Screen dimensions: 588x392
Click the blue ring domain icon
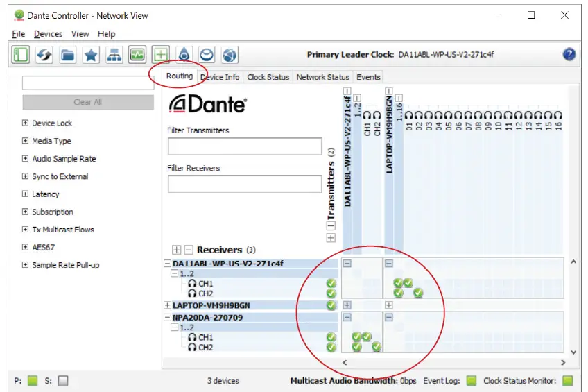(x=207, y=55)
